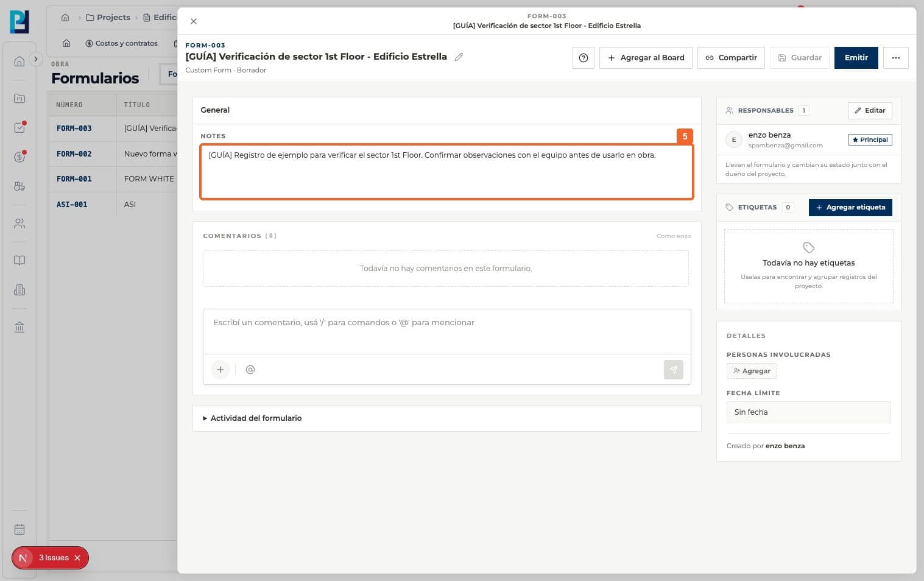Click the Editar responsables button
This screenshot has width=924, height=581.
pos(870,110)
